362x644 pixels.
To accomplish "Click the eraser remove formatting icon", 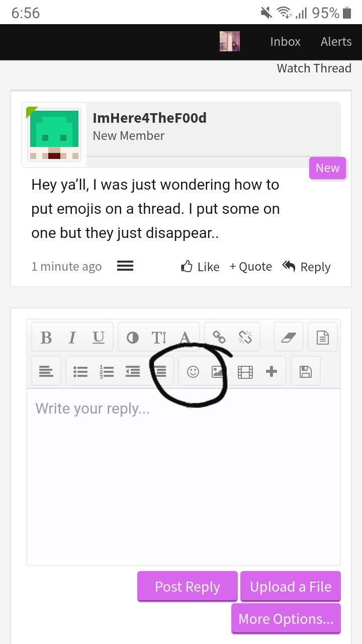I will click(x=289, y=337).
